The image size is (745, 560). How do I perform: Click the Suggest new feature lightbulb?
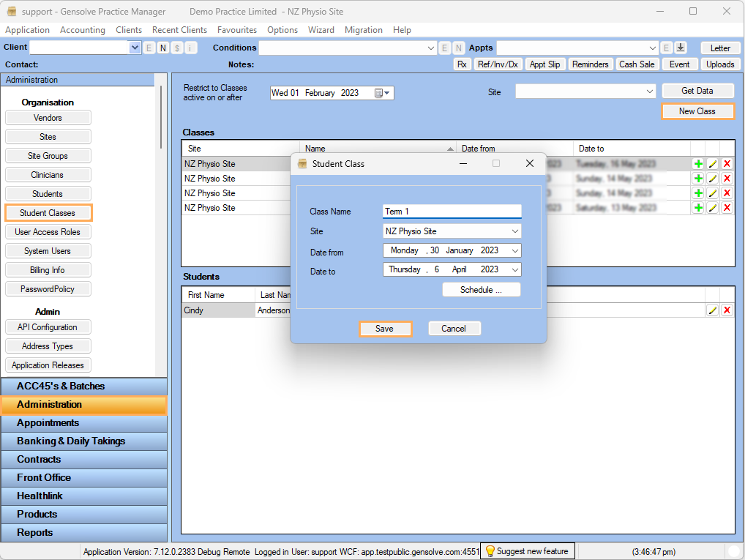490,551
